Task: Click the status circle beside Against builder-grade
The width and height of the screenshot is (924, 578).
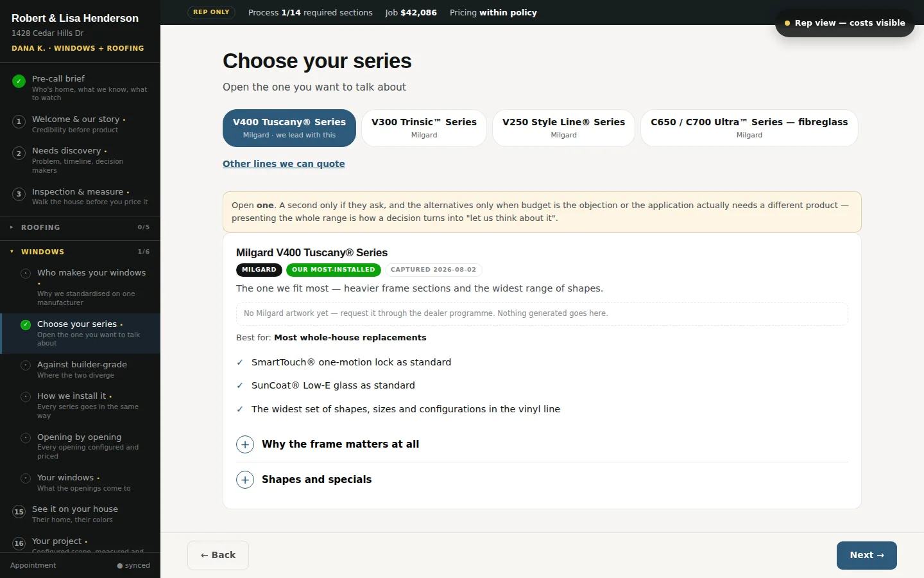Action: click(x=26, y=365)
